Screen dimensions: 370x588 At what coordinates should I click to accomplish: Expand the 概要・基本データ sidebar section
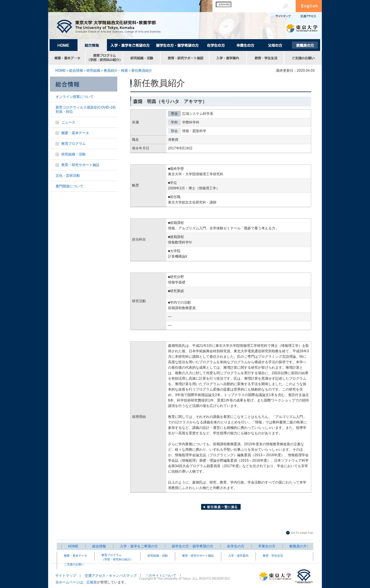point(57,133)
